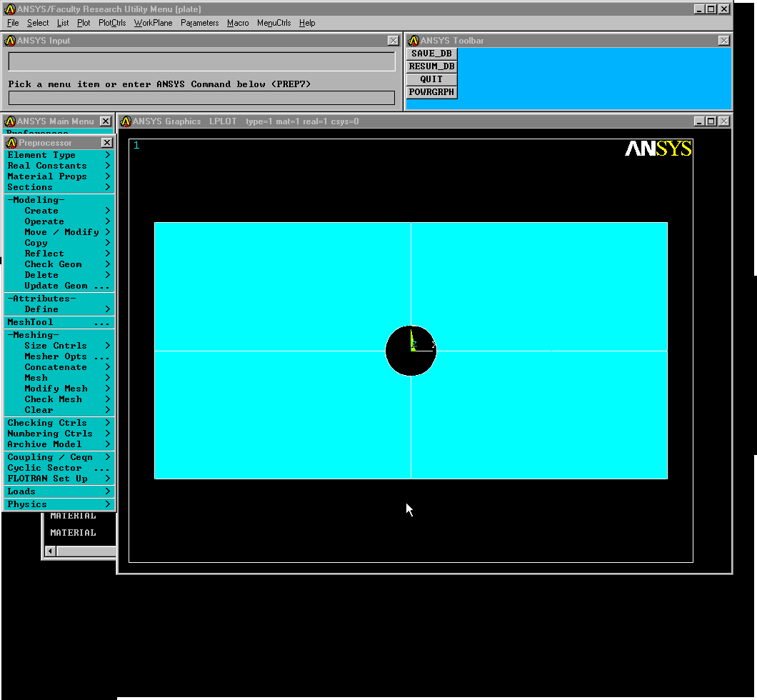Expand the Loads submenu

(x=59, y=491)
